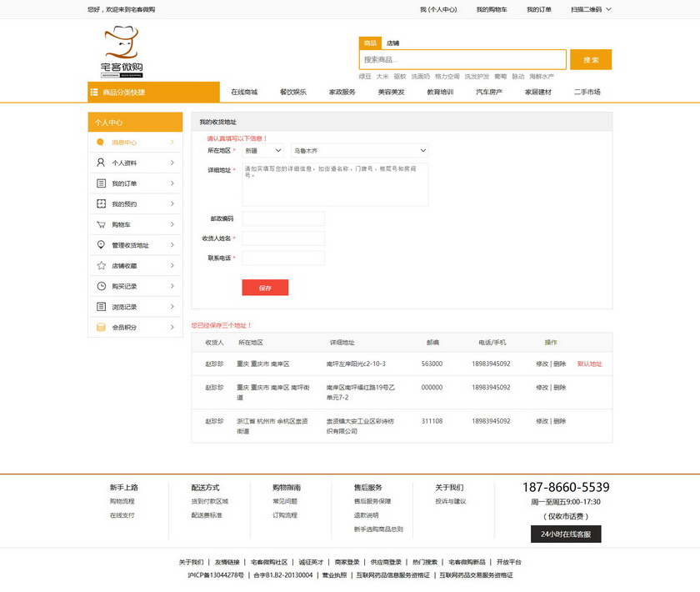Select the 店铺 search tab

point(392,43)
